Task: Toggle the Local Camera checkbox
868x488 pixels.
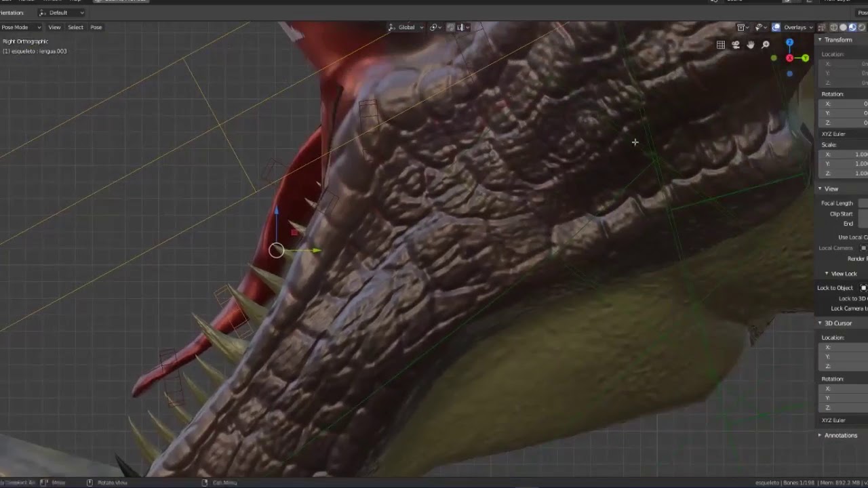Action: [864, 248]
